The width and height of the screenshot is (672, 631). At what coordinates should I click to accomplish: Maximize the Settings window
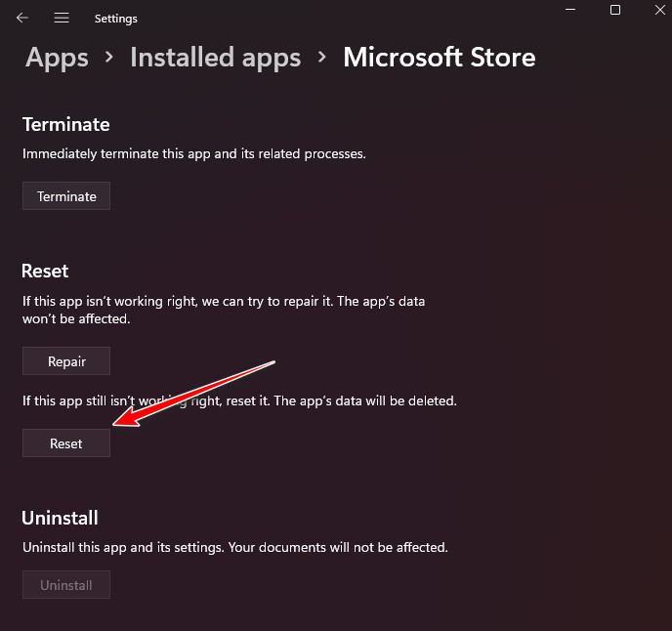pos(615,10)
